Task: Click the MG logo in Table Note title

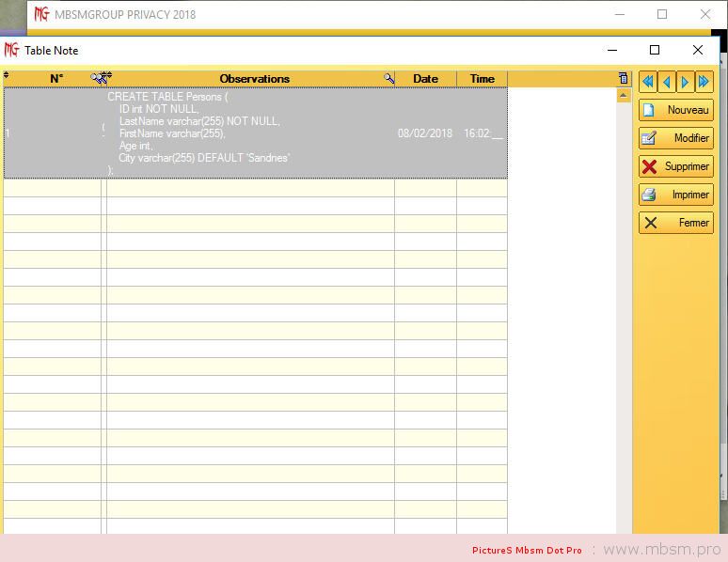Action: (11, 50)
